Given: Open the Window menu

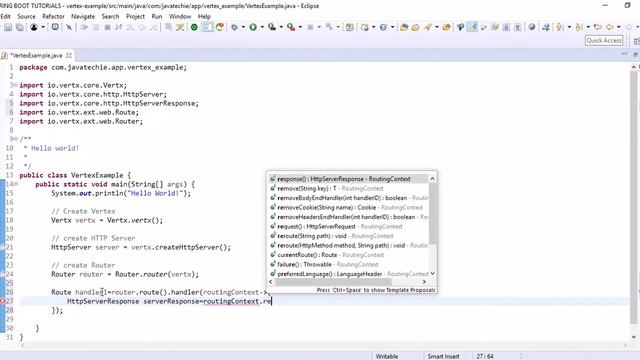Looking at the screenshot, I should click(180, 16).
